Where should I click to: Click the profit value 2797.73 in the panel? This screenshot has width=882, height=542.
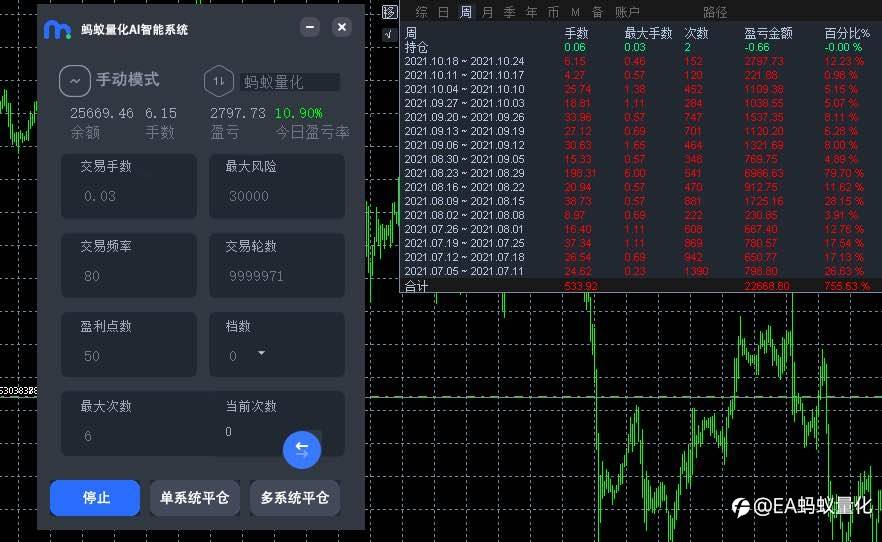(237, 113)
